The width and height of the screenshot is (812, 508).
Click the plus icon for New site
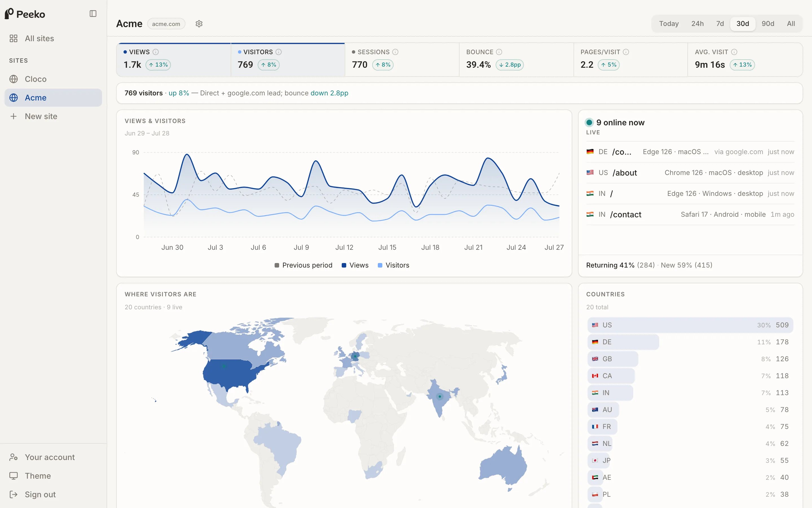(x=14, y=116)
